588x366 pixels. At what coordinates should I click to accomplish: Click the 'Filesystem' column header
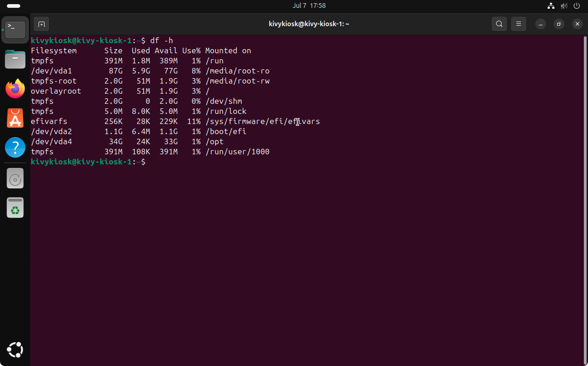(54, 51)
